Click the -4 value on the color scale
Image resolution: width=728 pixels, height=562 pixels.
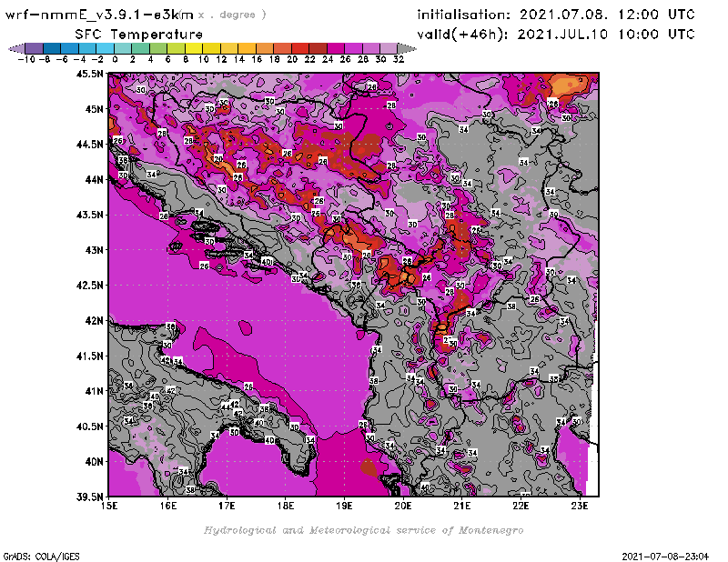pos(79,59)
